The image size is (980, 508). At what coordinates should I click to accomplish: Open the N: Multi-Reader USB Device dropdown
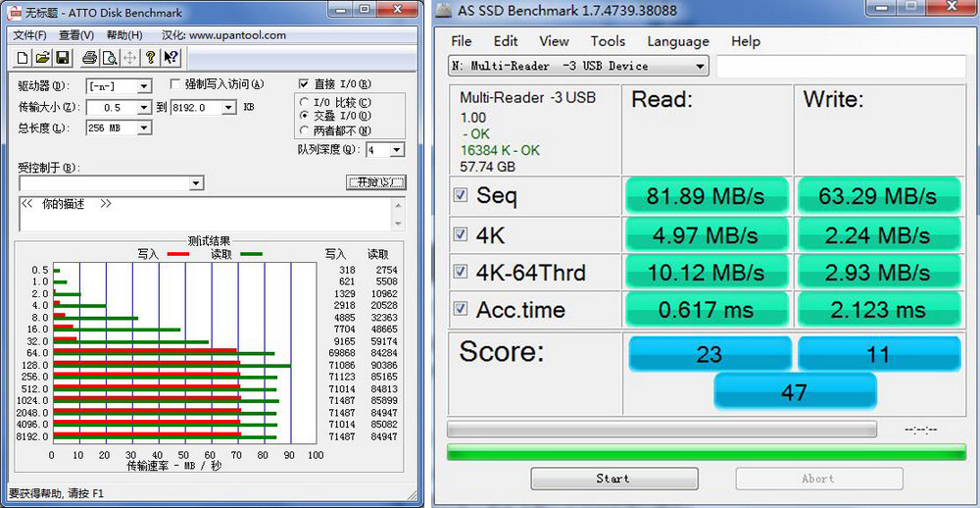[578, 67]
